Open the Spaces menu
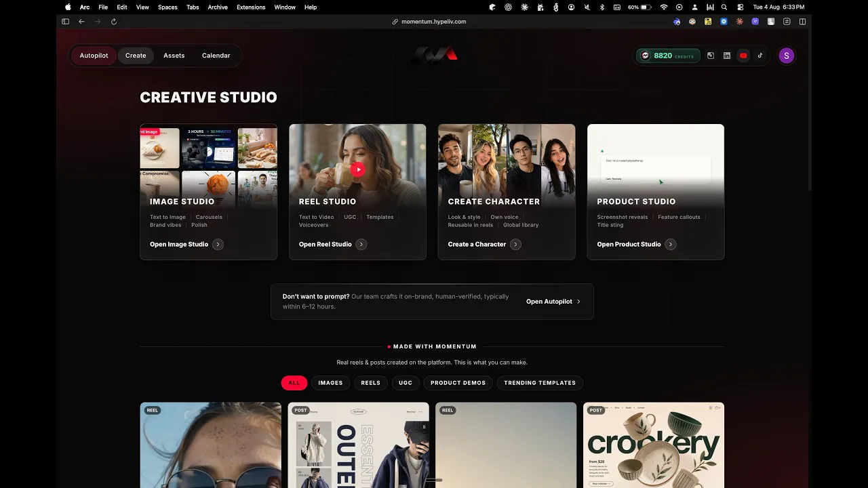This screenshot has width=868, height=488. 167,7
